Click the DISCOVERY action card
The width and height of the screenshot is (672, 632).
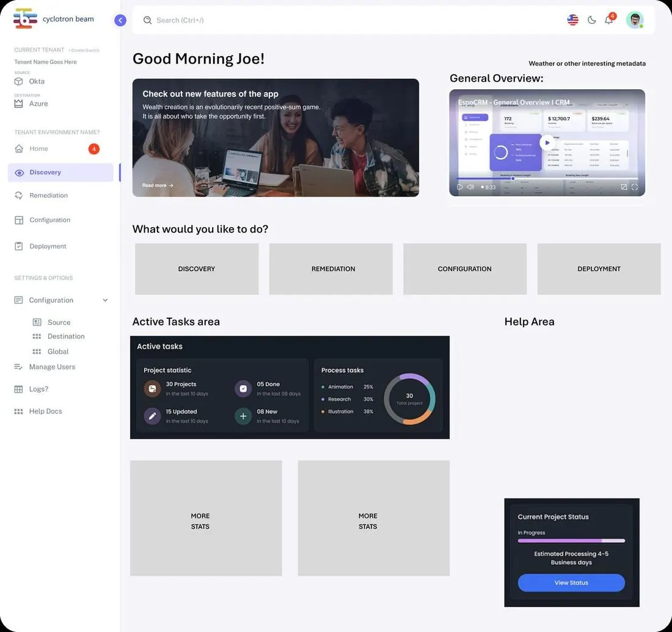[x=197, y=269]
